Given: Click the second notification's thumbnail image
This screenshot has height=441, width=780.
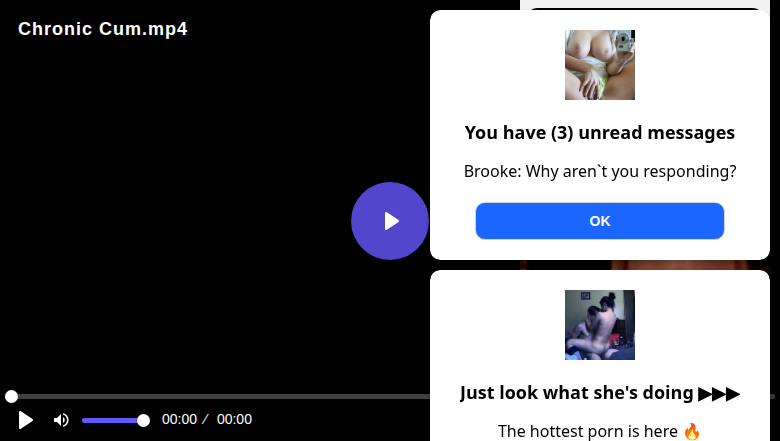Looking at the screenshot, I should (599, 325).
